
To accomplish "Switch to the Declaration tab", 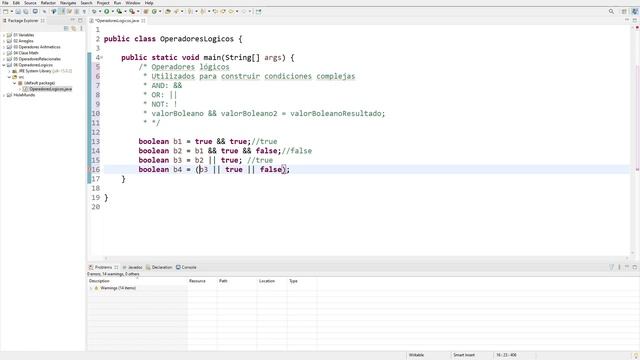I will (159, 267).
